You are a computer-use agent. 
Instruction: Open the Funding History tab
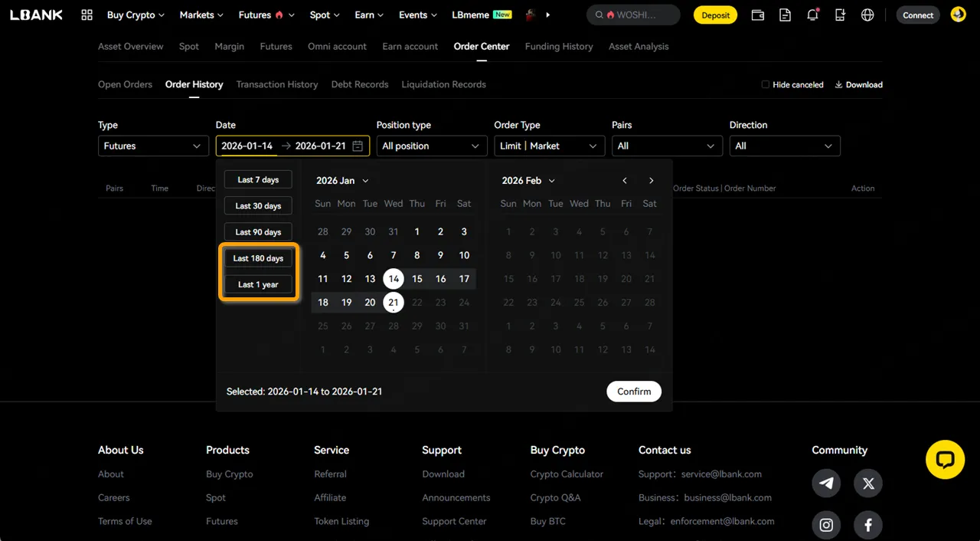coord(558,47)
